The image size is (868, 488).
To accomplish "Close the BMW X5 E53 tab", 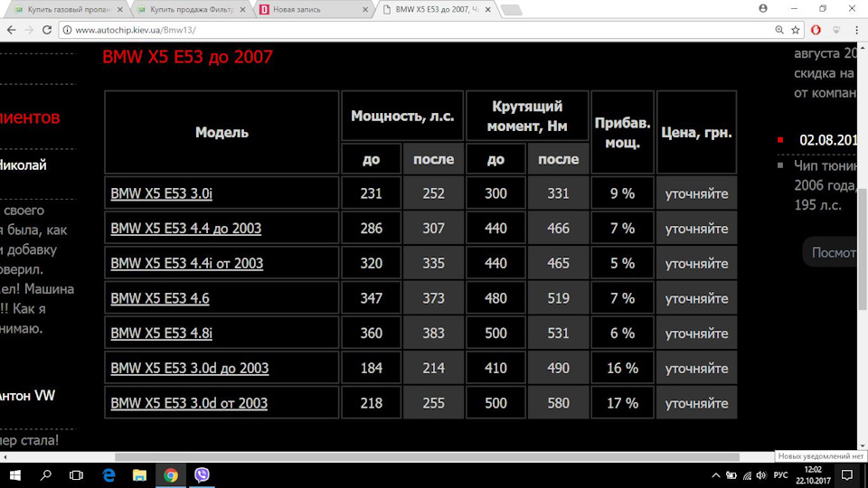I will point(487,9).
